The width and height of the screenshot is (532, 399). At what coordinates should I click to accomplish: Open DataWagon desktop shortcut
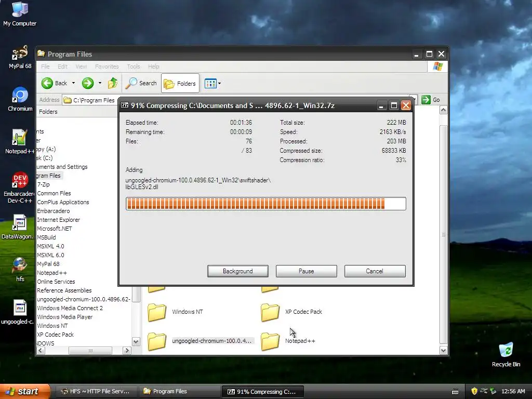tap(19, 227)
